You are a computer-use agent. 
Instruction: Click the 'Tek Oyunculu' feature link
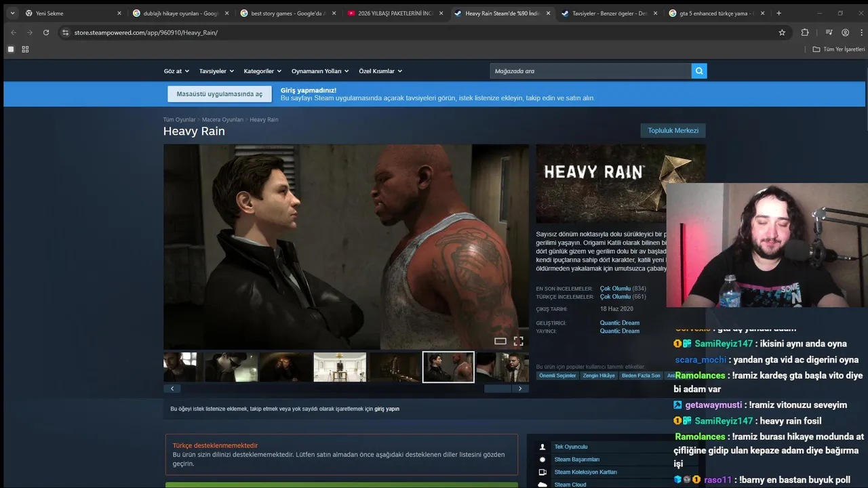tap(571, 447)
